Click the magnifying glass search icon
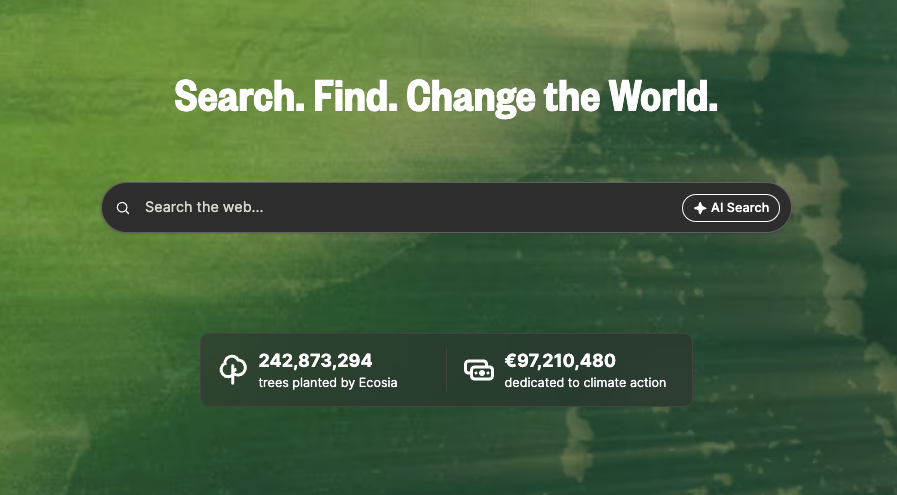897x495 pixels. (x=122, y=208)
